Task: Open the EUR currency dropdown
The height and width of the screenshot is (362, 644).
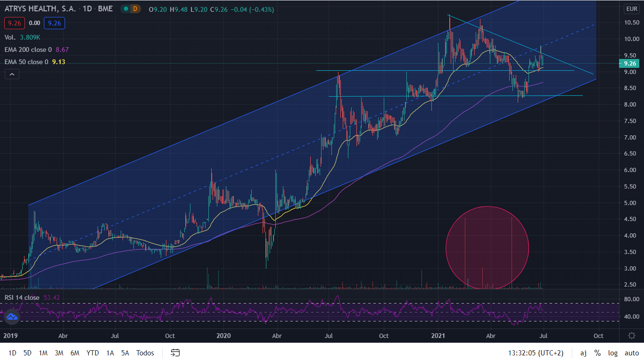Action: coord(631,9)
